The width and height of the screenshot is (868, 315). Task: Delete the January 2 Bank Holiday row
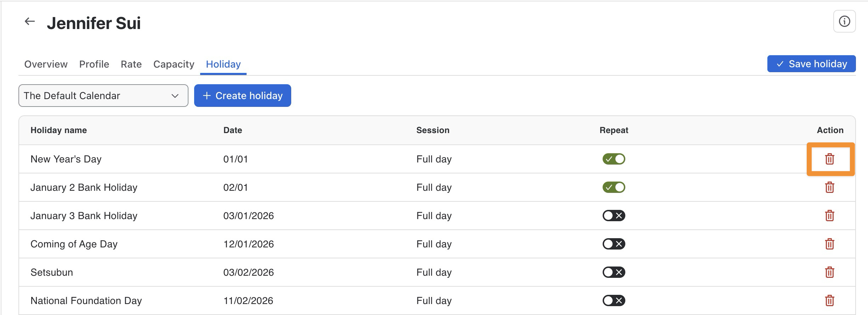coord(829,187)
